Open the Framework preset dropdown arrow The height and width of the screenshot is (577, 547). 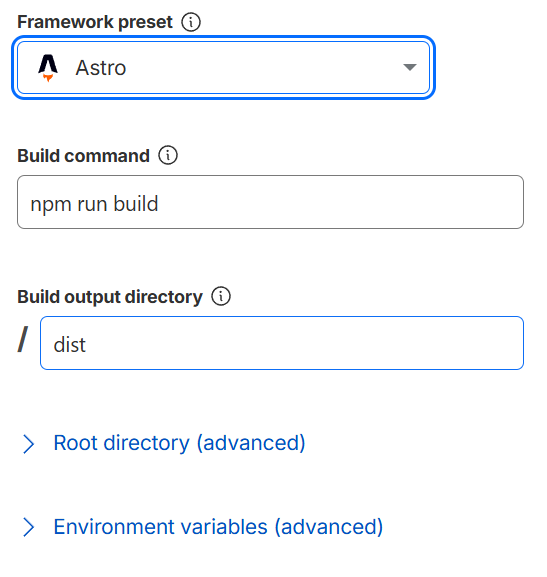(x=409, y=67)
